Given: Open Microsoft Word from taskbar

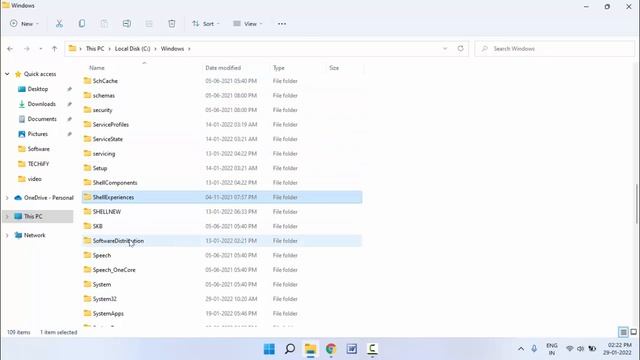Looking at the screenshot, I should 352,349.
